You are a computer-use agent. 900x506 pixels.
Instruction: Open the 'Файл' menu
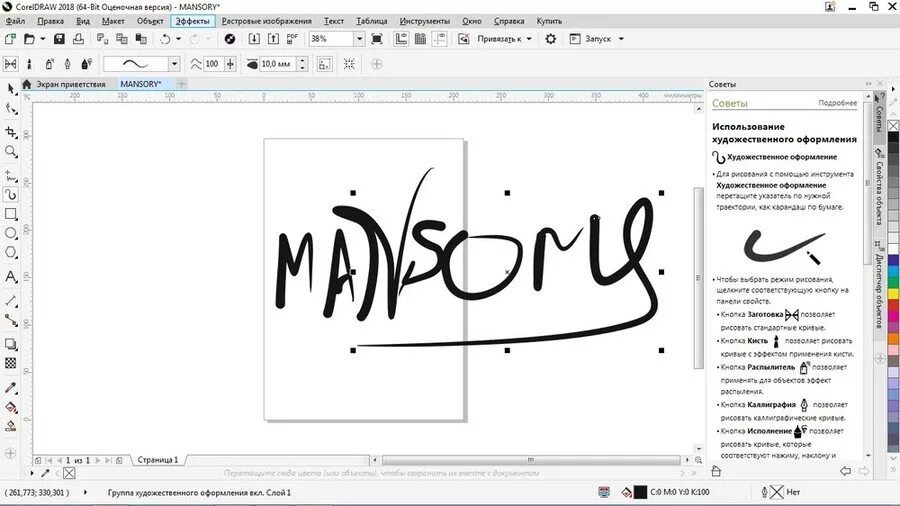[x=15, y=21]
